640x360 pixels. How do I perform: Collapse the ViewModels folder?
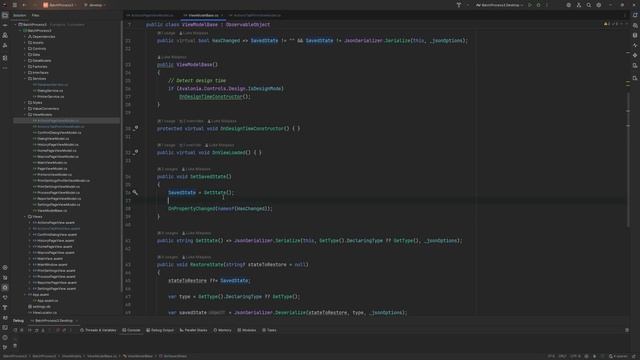click(25, 115)
